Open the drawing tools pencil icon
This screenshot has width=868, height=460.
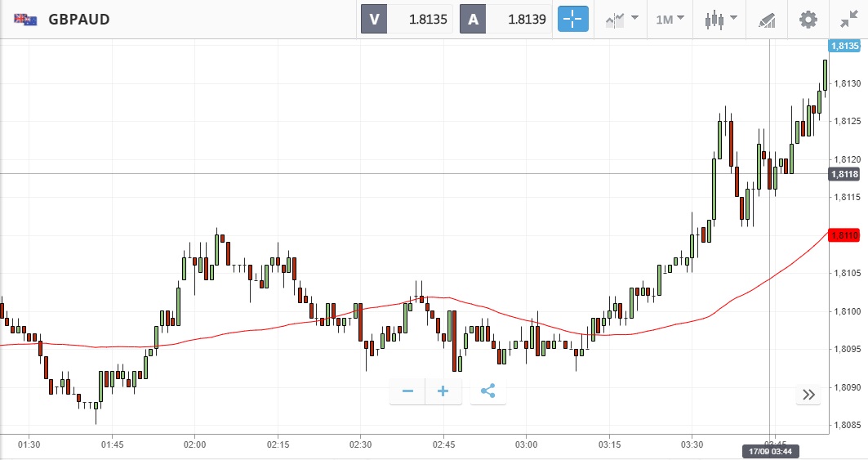[767, 19]
